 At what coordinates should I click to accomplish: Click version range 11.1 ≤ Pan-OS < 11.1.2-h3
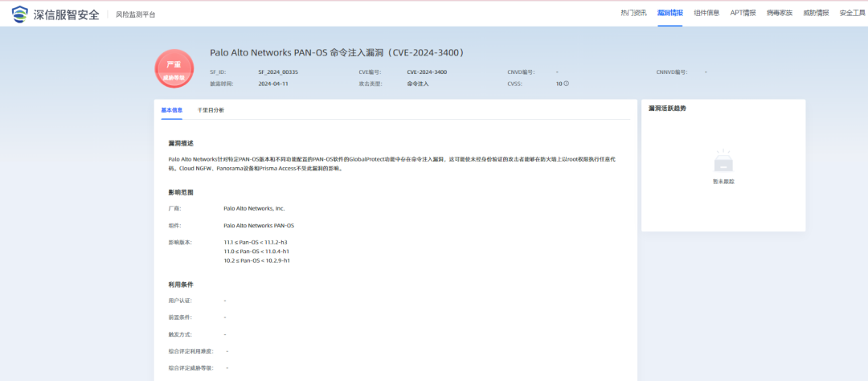256,243
